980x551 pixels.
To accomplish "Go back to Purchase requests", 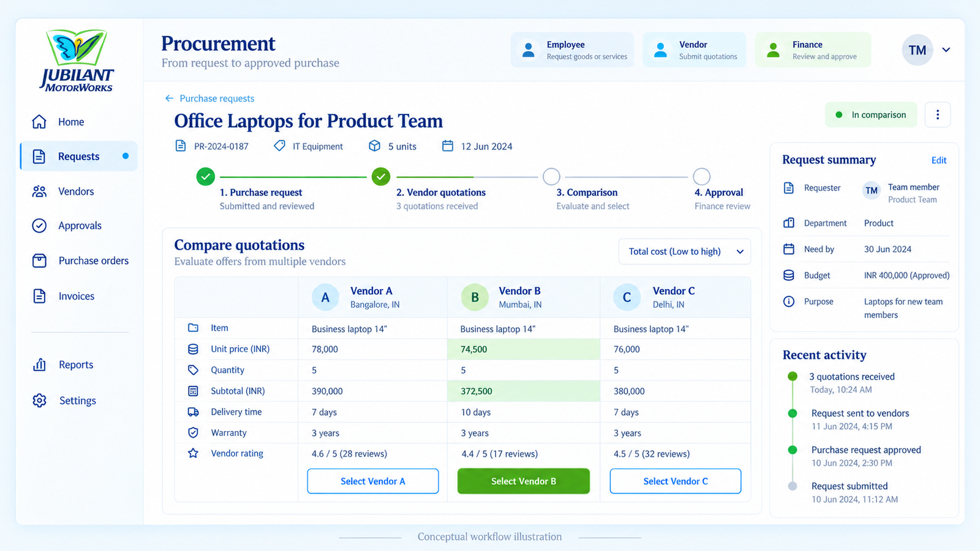I will 209,99.
